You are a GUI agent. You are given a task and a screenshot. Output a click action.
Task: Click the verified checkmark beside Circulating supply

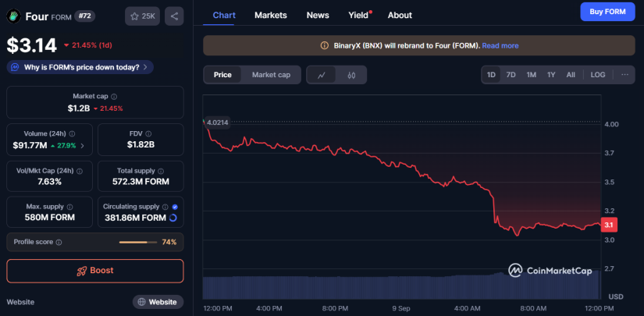(175, 207)
